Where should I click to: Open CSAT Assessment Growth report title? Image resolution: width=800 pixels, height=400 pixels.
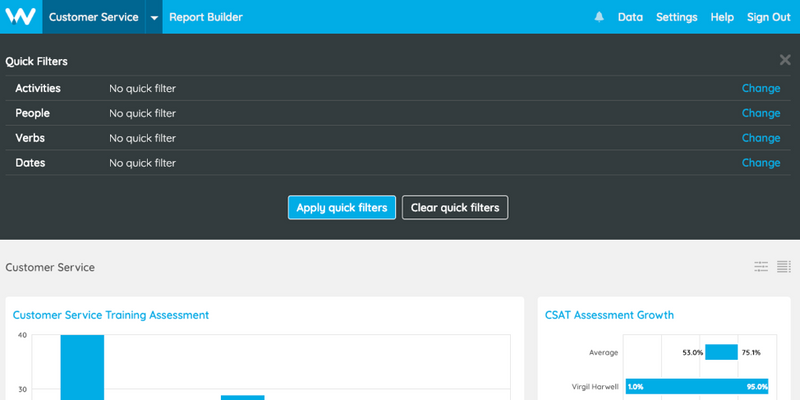pos(609,315)
